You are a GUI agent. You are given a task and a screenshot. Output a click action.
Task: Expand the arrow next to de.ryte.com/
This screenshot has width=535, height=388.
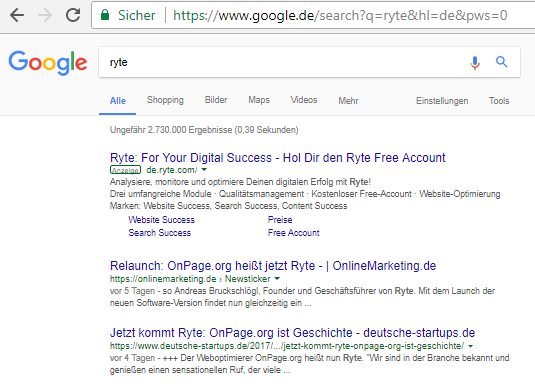[204, 170]
